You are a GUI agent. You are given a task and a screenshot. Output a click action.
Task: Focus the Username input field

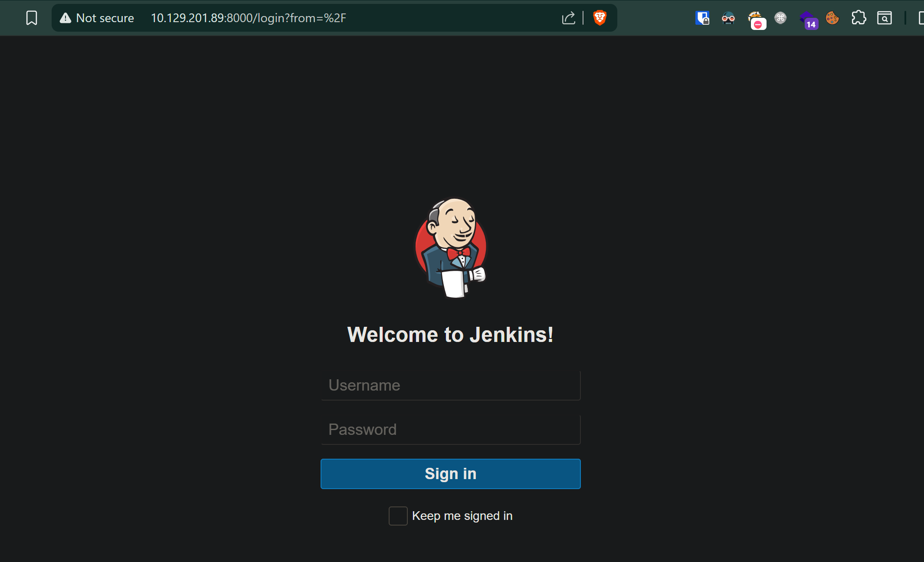(x=451, y=385)
